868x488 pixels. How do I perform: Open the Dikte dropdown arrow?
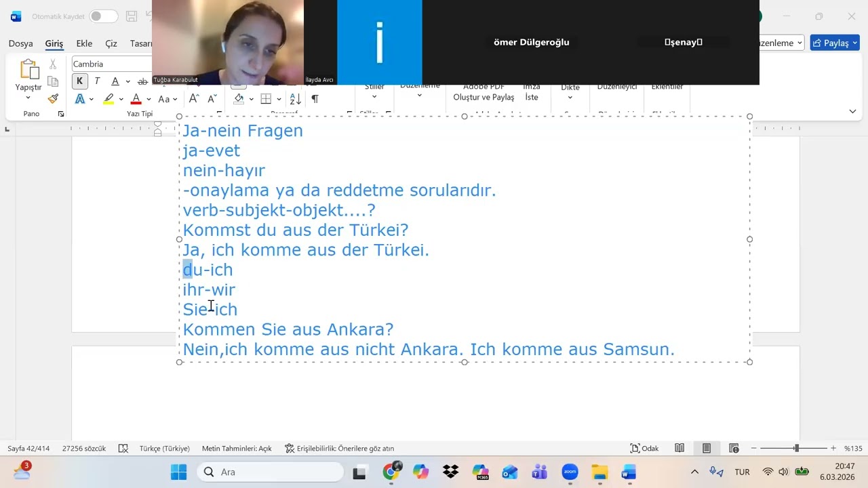tap(570, 98)
